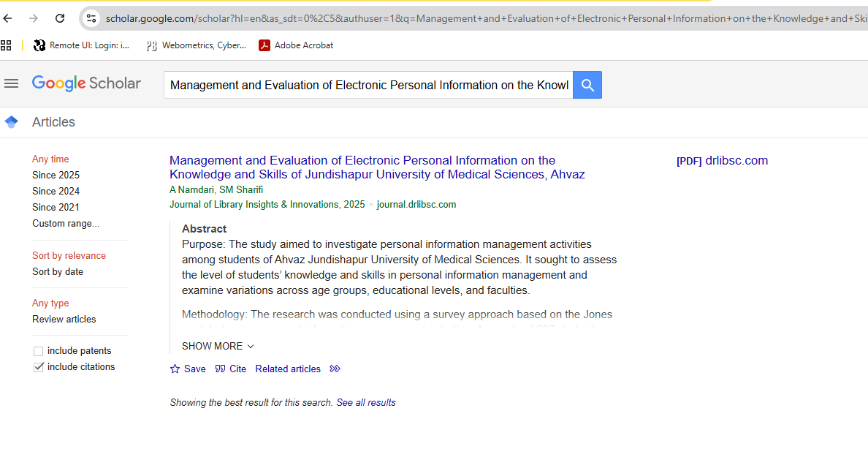
Task: Click the Google Scholar logo
Action: (x=86, y=83)
